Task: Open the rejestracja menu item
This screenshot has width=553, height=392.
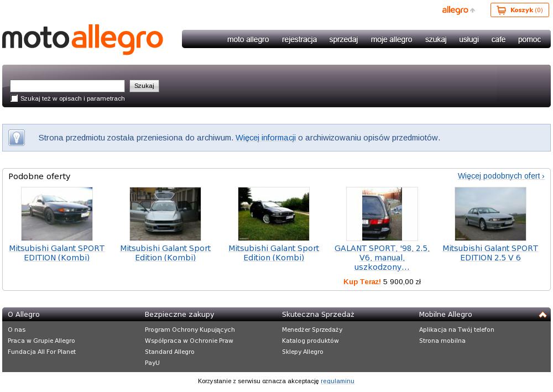Action: [x=299, y=39]
